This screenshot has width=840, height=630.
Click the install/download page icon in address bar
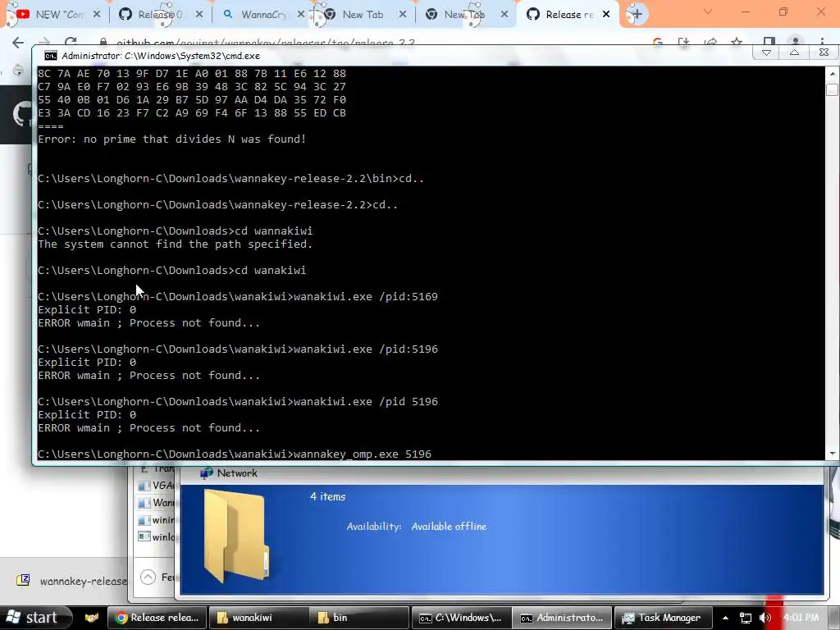click(683, 42)
